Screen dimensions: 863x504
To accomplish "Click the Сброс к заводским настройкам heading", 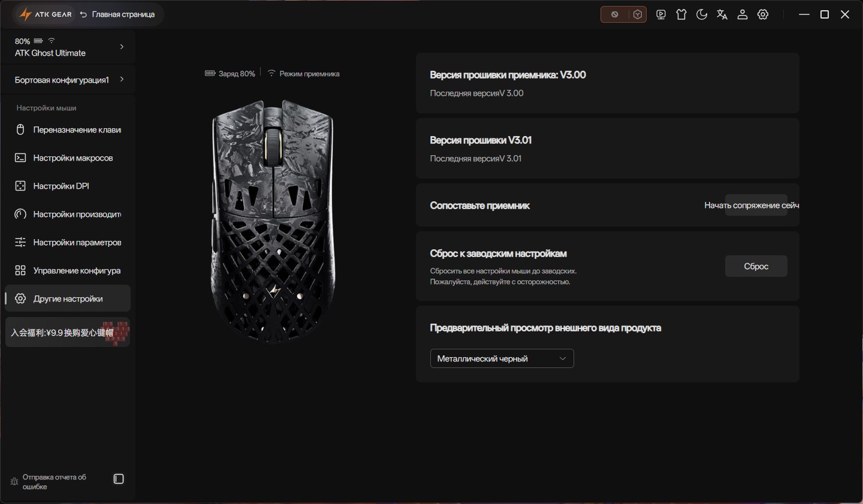I will 499,253.
